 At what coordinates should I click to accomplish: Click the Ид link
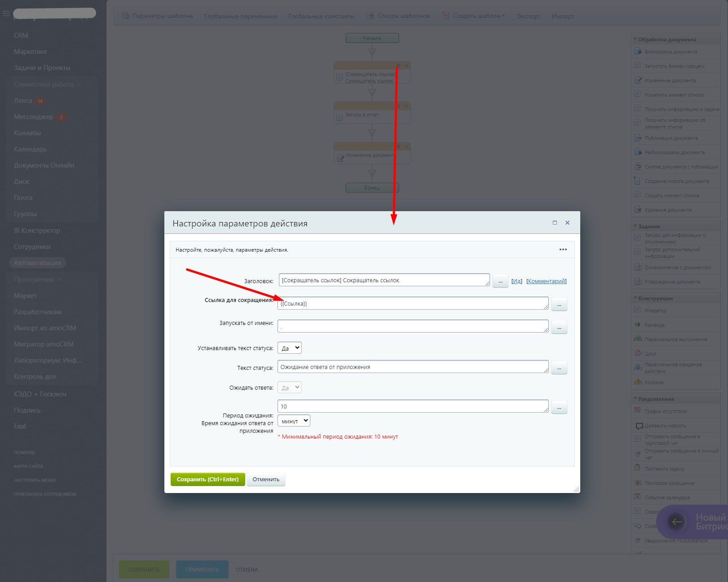517,281
